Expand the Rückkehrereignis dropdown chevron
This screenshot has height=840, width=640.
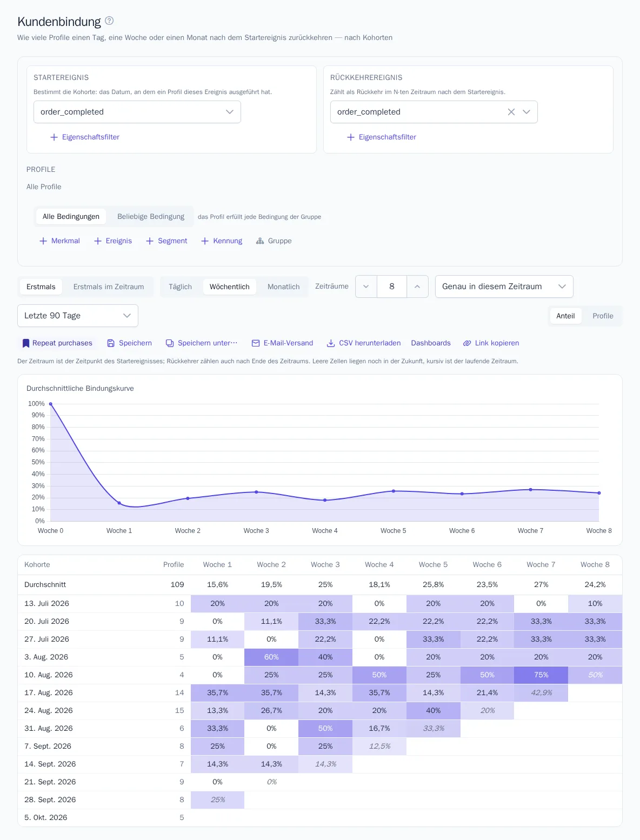point(526,112)
